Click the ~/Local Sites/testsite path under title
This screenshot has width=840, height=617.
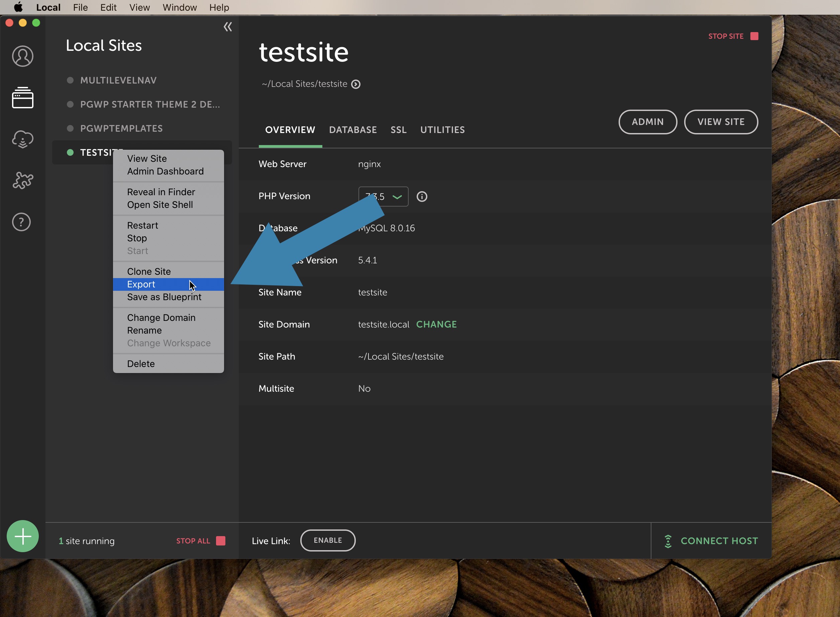click(x=305, y=84)
